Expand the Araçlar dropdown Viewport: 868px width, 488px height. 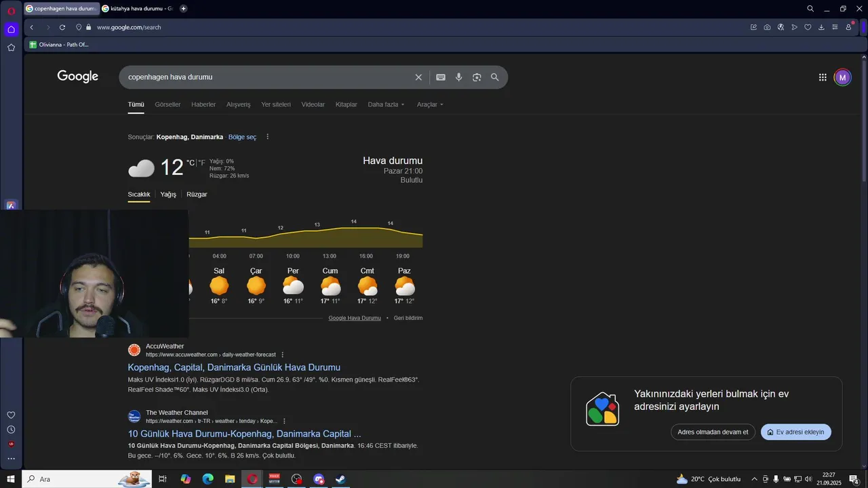click(x=430, y=104)
